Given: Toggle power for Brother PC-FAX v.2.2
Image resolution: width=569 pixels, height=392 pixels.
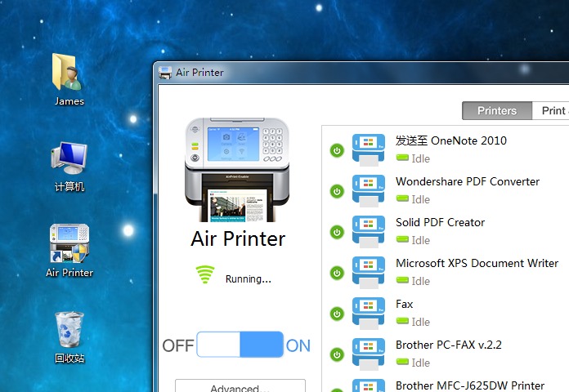Looking at the screenshot, I should point(337,354).
